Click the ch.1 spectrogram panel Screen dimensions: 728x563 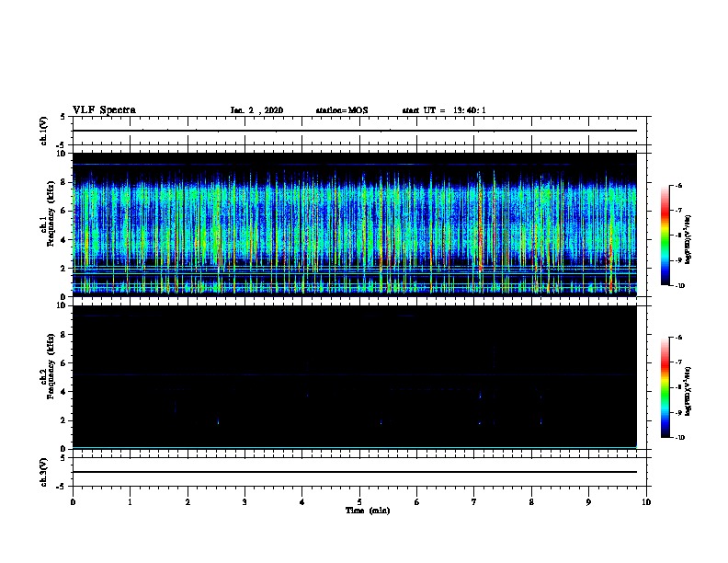click(355, 224)
